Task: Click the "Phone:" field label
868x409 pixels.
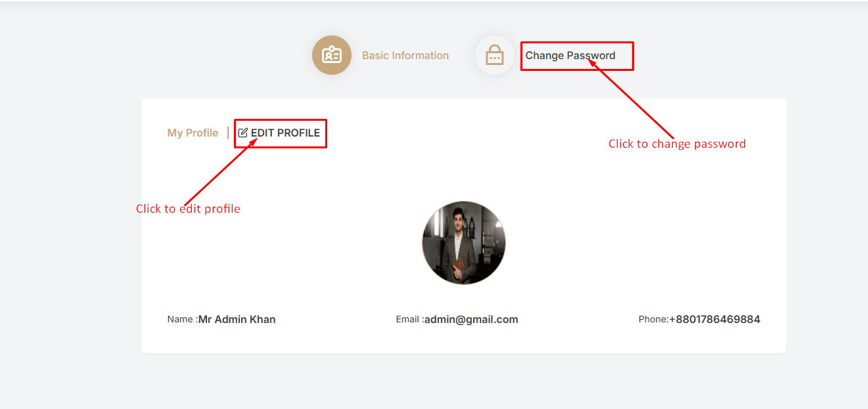Action: (x=654, y=320)
